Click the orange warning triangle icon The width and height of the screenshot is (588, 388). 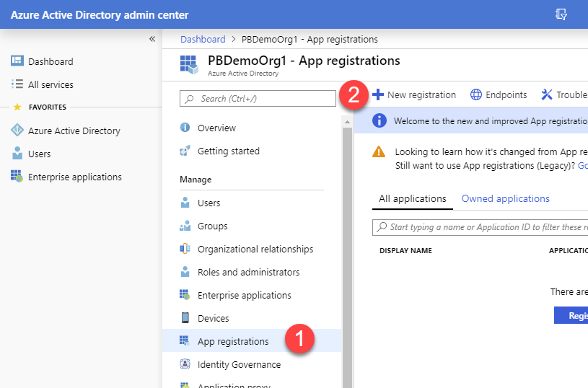click(379, 152)
